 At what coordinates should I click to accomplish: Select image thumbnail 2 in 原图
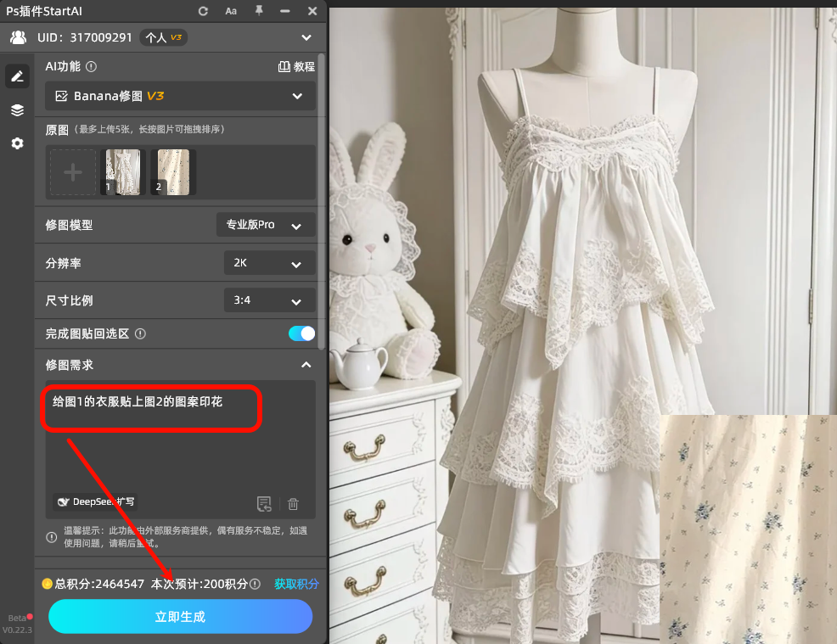point(171,171)
